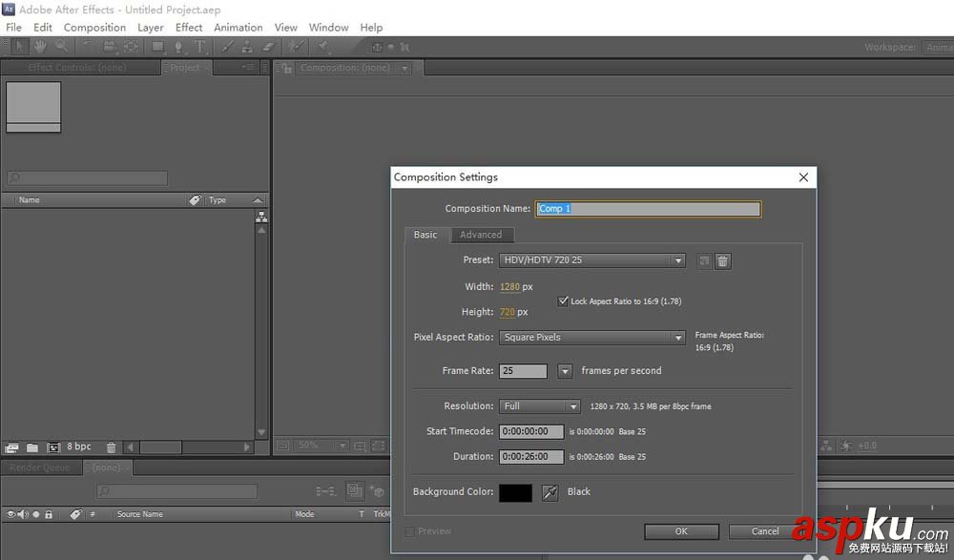Open the File menu
Image resolution: width=954 pixels, height=560 pixels.
click(x=13, y=28)
